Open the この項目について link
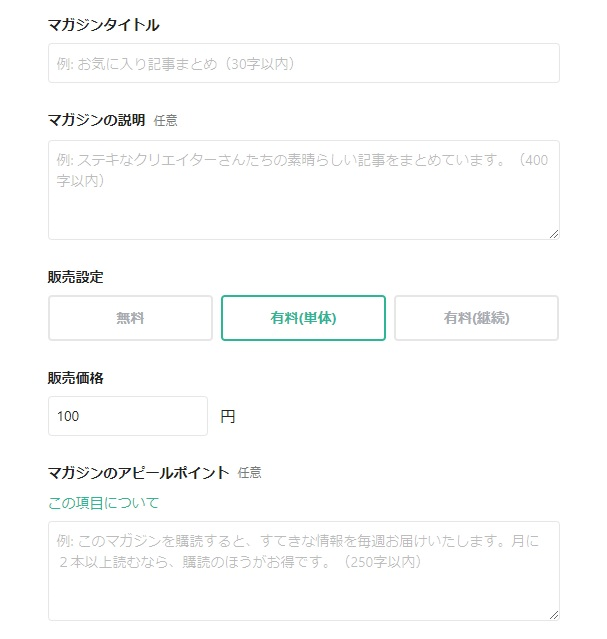The image size is (607, 639). [x=103, y=503]
